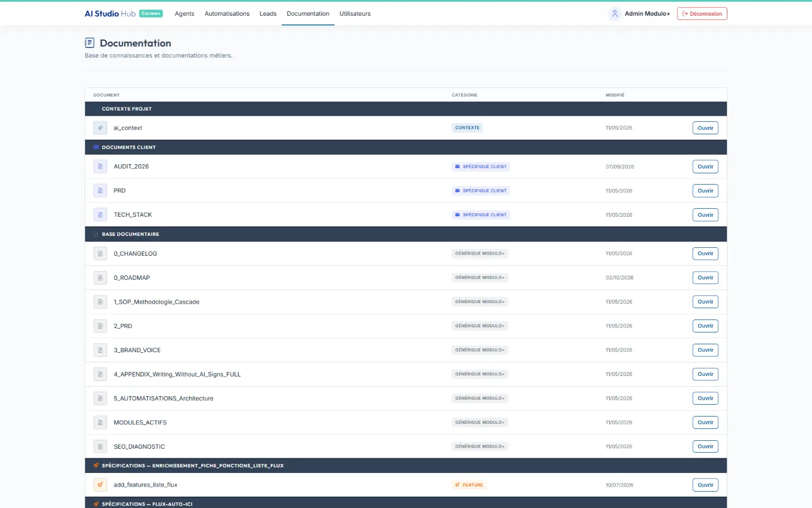Click the file icon beside PRD client document
The width and height of the screenshot is (812, 508).
pyautogui.click(x=100, y=191)
